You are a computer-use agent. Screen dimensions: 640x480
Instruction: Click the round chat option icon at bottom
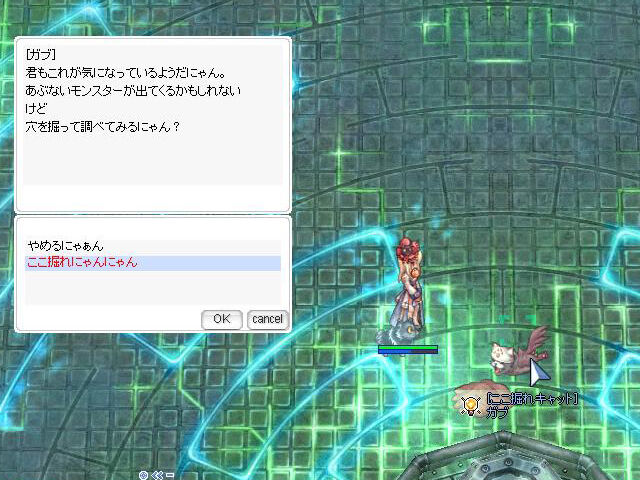(x=143, y=475)
